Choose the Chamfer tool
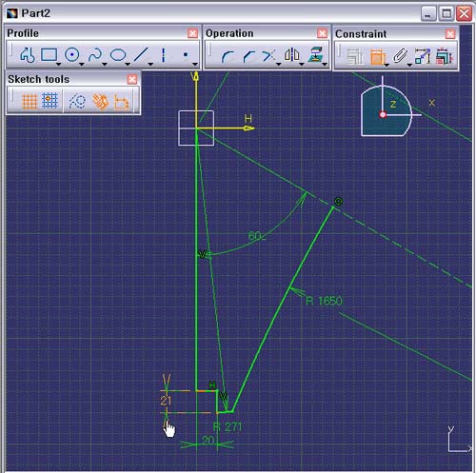The image size is (476, 473). pos(248,56)
